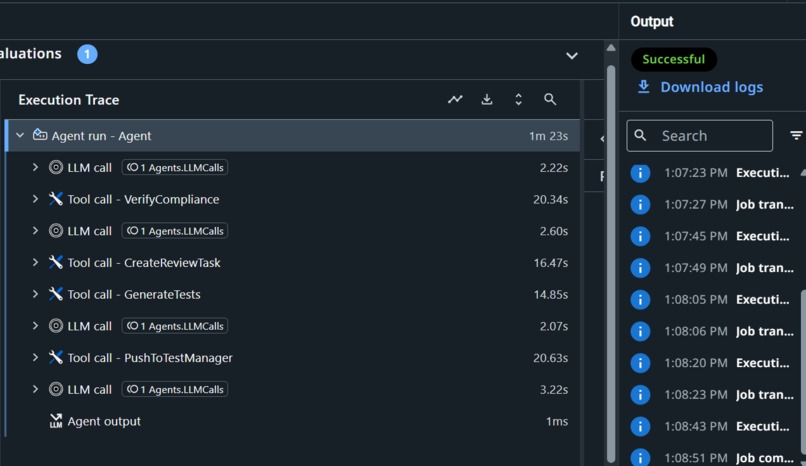The image size is (806, 466).
Task: Expand the 2.22s LLM call row
Action: tap(35, 167)
